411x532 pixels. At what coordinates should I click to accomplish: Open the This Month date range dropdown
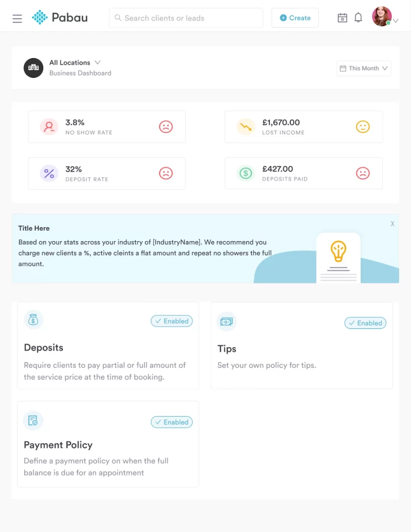pos(364,69)
